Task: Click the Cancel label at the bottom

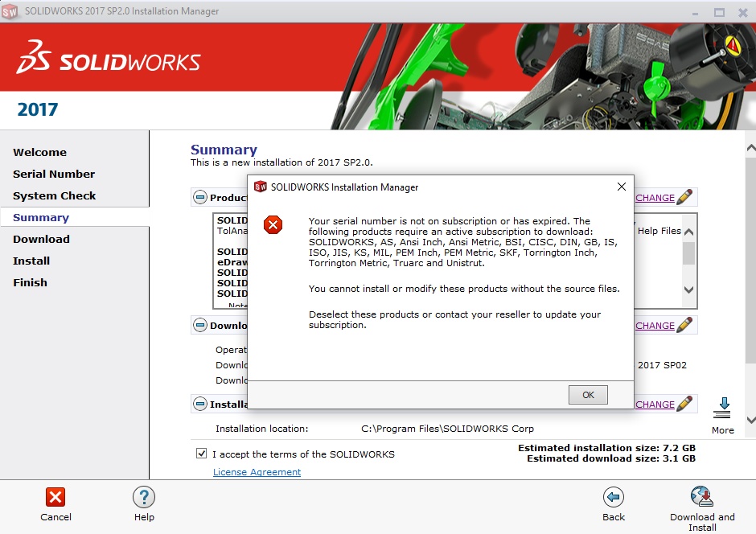Action: point(56,516)
